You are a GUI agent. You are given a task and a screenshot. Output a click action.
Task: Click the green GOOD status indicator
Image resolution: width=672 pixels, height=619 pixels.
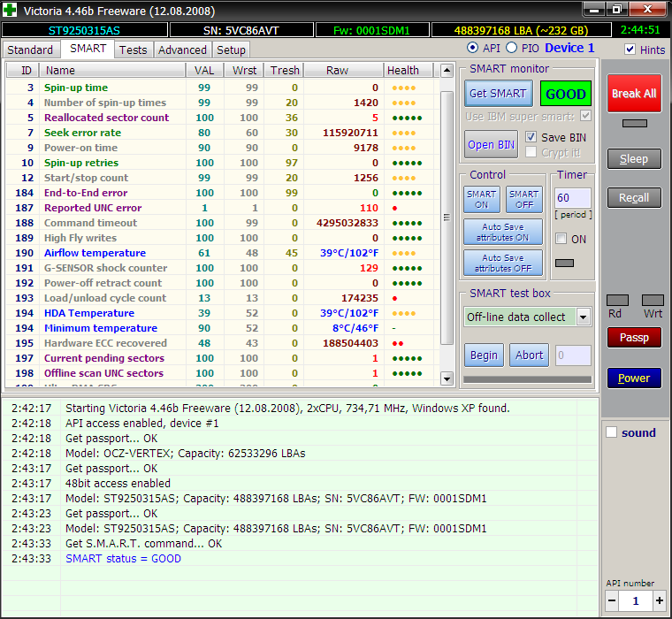pos(566,94)
